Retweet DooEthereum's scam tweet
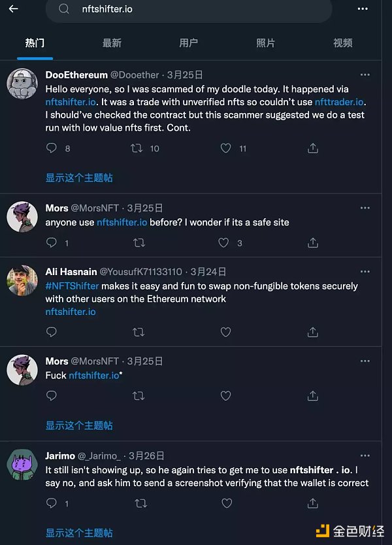The height and width of the screenshot is (545, 392). tap(137, 148)
